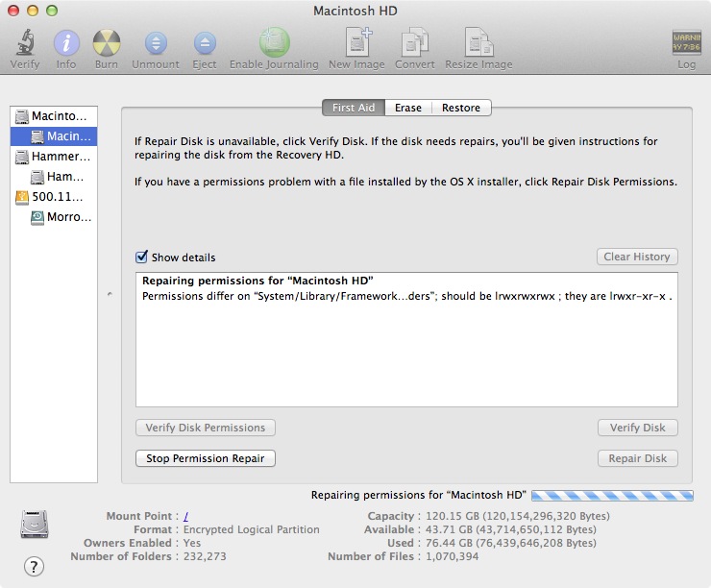Image resolution: width=711 pixels, height=588 pixels.
Task: Click the Number of Files value 1,070,394
Action: (452, 556)
